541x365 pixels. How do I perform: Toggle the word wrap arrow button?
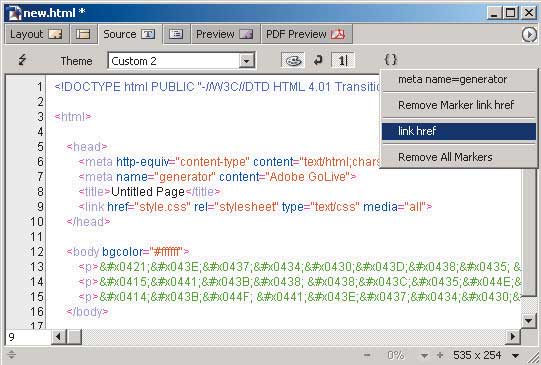pyautogui.click(x=318, y=60)
